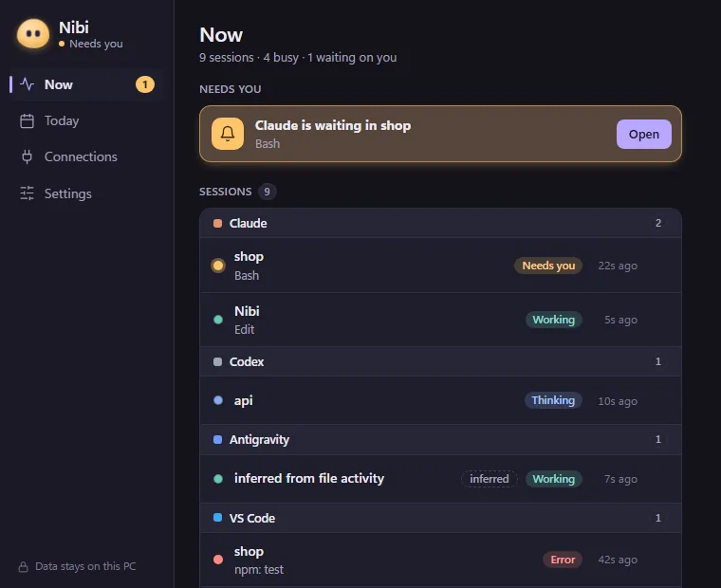Click the blue Antigravity group square icon
This screenshot has height=588, width=721.
tap(218, 439)
